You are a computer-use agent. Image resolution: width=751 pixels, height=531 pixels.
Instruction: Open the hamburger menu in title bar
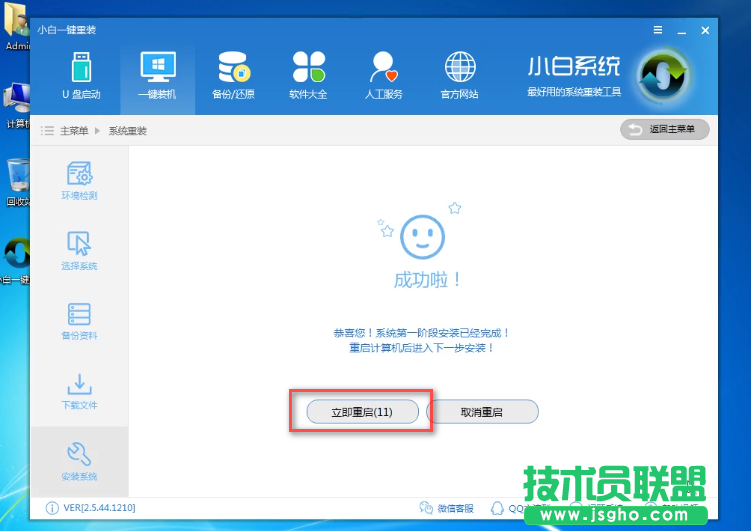coord(658,30)
